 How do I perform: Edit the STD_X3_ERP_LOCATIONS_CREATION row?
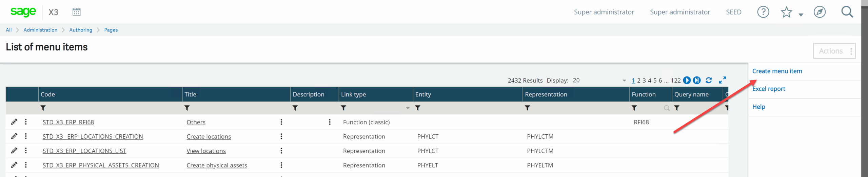click(x=14, y=136)
